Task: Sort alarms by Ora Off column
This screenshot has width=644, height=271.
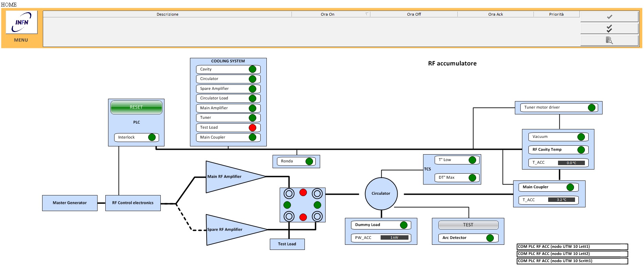Action: click(x=414, y=14)
